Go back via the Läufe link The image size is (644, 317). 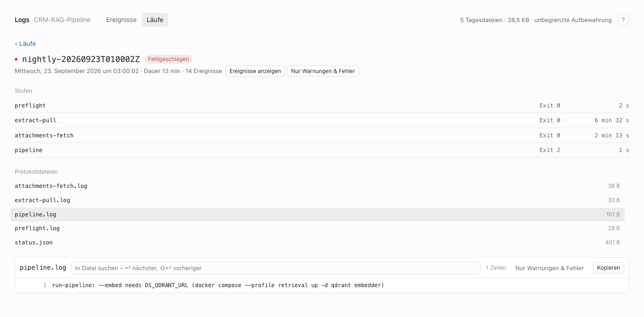pyautogui.click(x=25, y=44)
